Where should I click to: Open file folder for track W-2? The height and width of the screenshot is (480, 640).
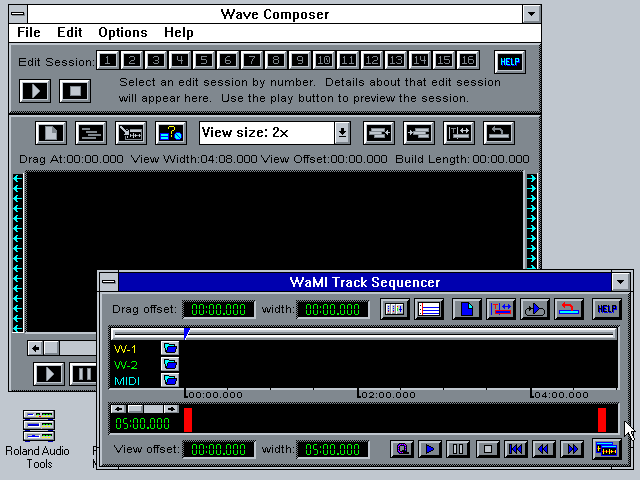coord(170,364)
